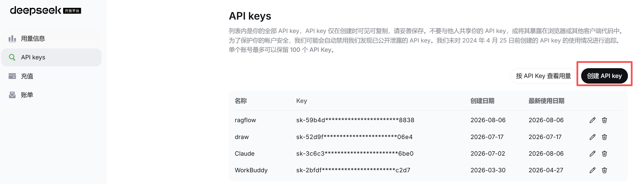Click the 充值 card icon
This screenshot has height=184, width=644.
(x=12, y=76)
